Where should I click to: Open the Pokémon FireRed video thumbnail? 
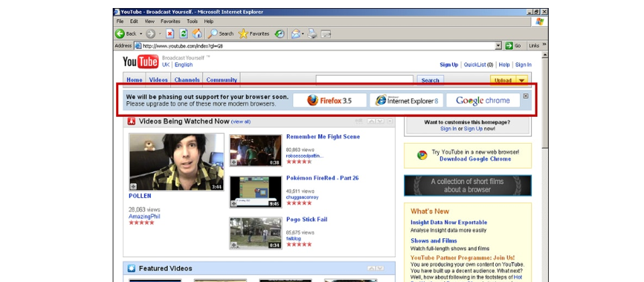[255, 191]
